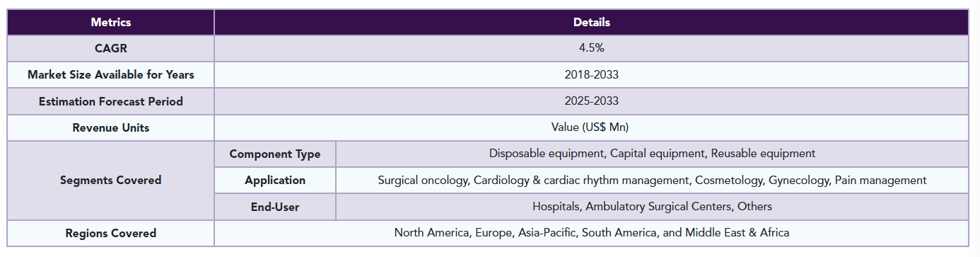The height and width of the screenshot is (257, 980).
Task: Click Hospitals, Ambulatory Surgical Centers text
Action: (x=653, y=207)
